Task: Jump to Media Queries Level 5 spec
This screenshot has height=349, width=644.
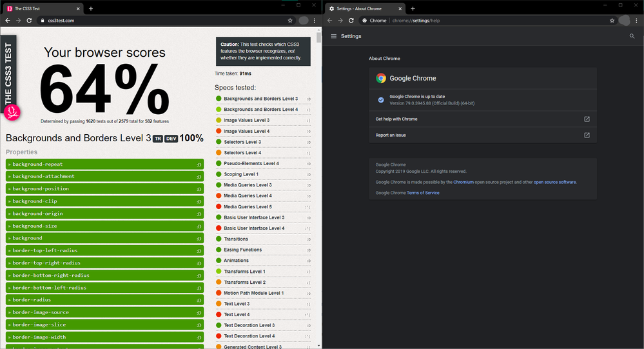Action: pyautogui.click(x=248, y=207)
